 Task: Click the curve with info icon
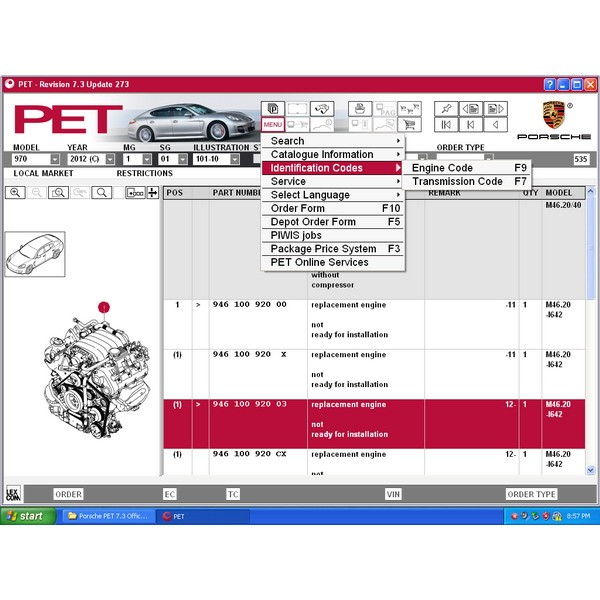322,124
